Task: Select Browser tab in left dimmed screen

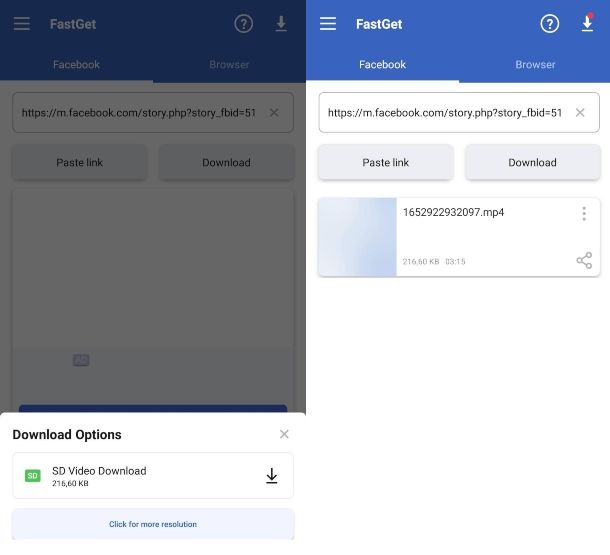Action: [229, 65]
